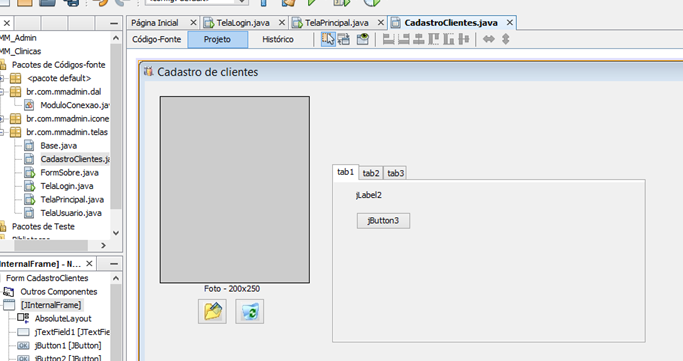Toggle the Projeto design view
683x361 pixels.
coord(217,39)
